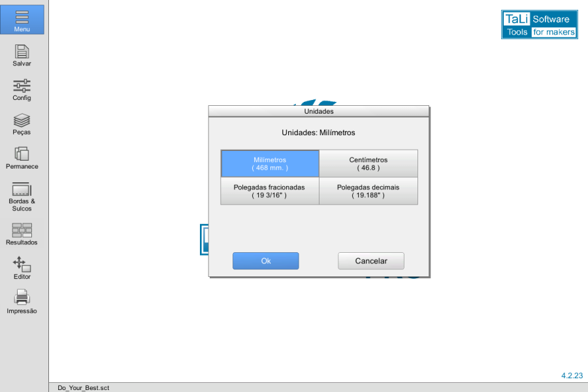Pick Polegadas decimais unit option
The width and height of the screenshot is (588, 392).
pyautogui.click(x=368, y=191)
